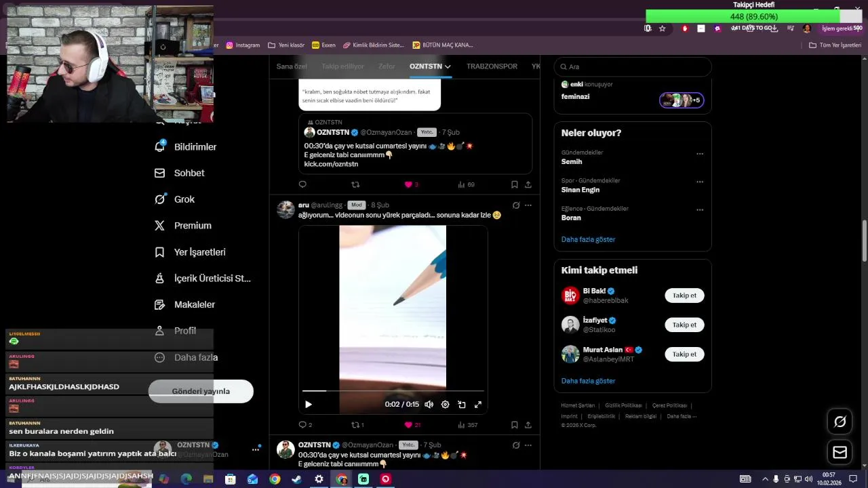Open the Gizlilik Politikası footer link
The height and width of the screenshot is (488, 868).
(x=623, y=405)
